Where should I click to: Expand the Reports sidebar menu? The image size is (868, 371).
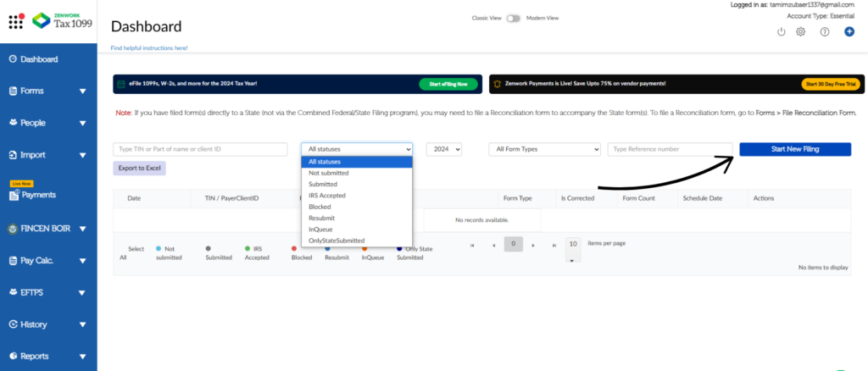tap(82, 357)
